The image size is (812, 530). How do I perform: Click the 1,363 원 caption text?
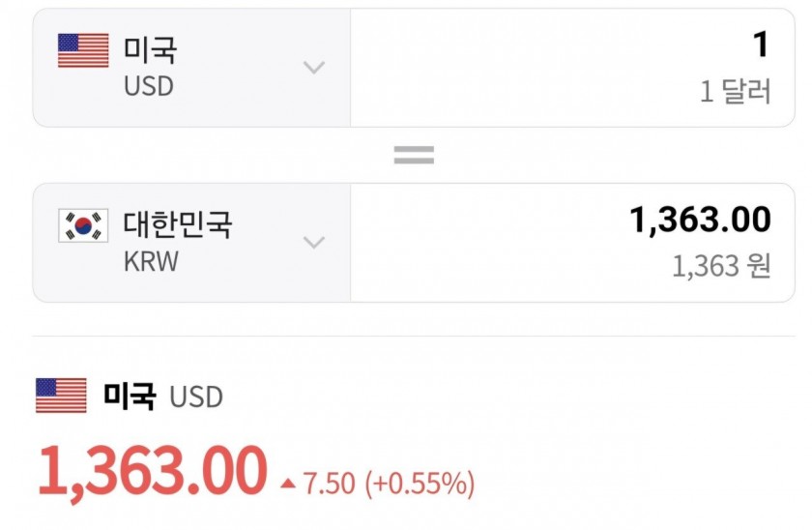pos(721,266)
